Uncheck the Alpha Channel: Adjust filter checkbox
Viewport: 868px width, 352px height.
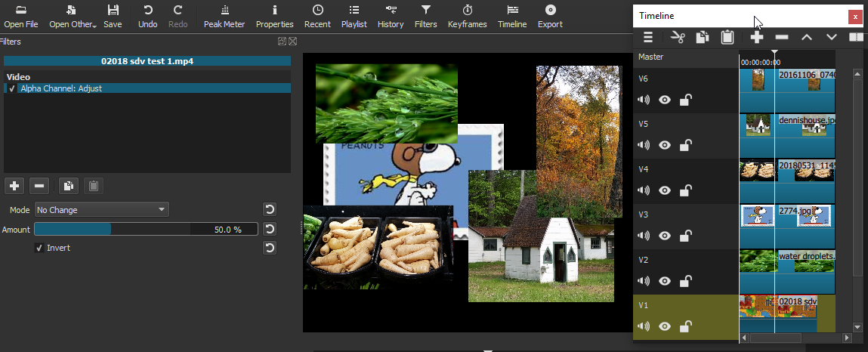[x=11, y=88]
